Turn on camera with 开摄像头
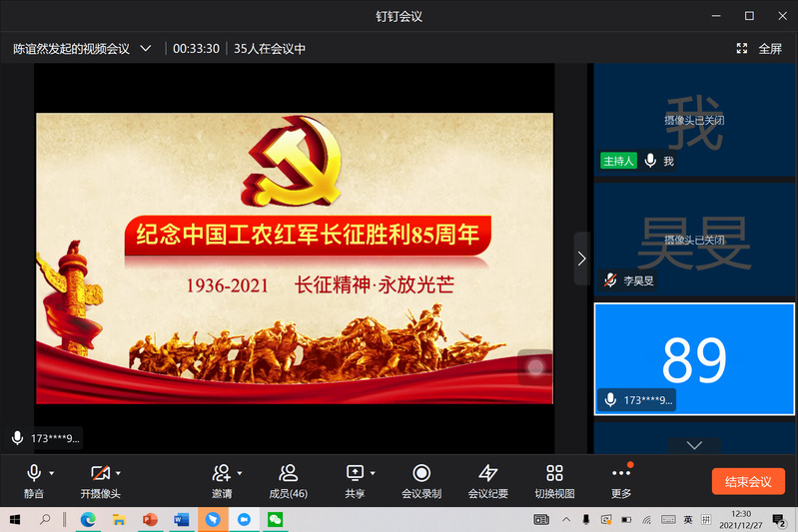Viewport: 798px width, 532px height. [x=100, y=481]
